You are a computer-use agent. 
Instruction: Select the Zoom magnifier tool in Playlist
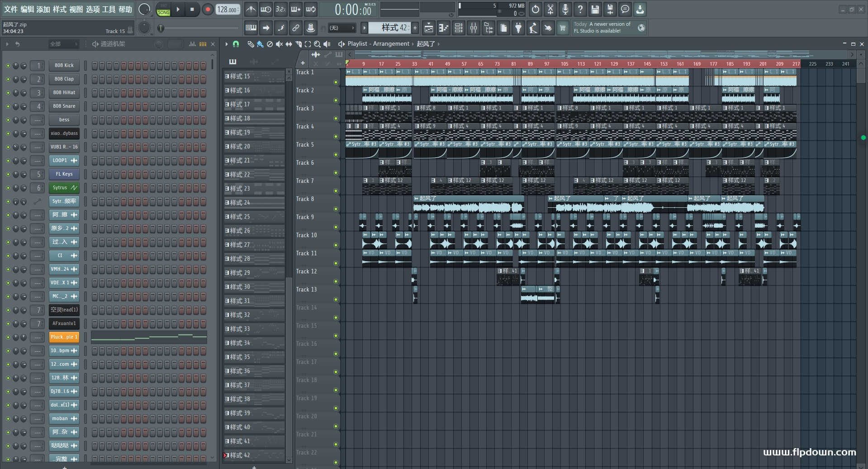point(317,44)
